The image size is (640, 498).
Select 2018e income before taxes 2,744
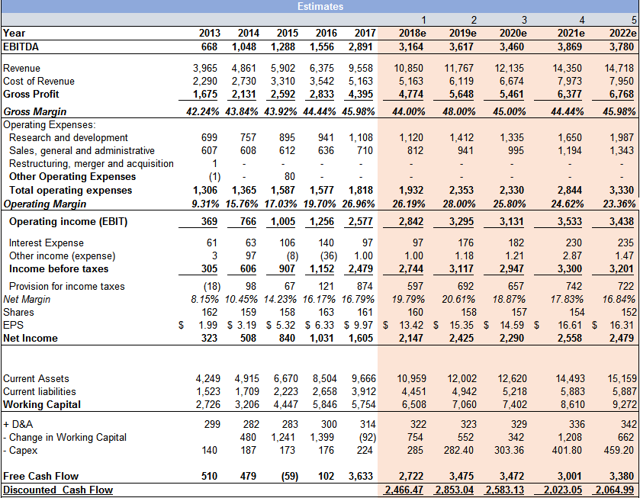tap(411, 269)
